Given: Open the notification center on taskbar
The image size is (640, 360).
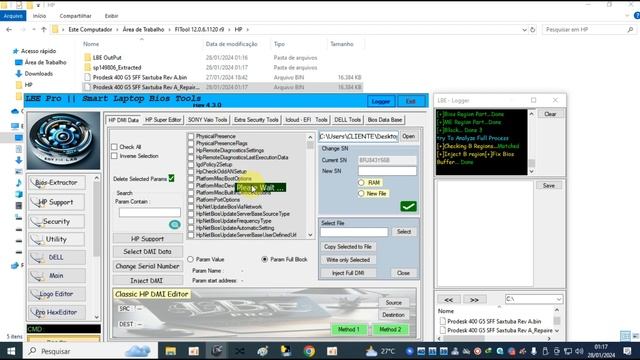Looking at the screenshot, I should point(627,351).
